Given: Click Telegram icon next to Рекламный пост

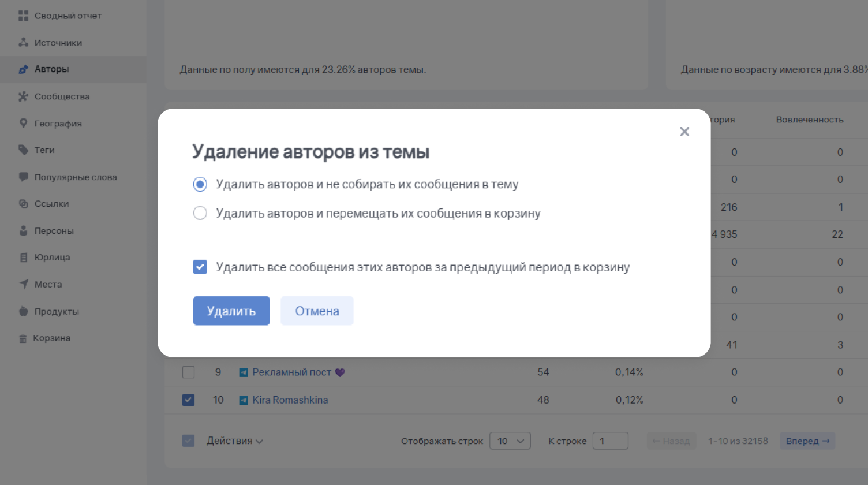Looking at the screenshot, I should click(244, 372).
